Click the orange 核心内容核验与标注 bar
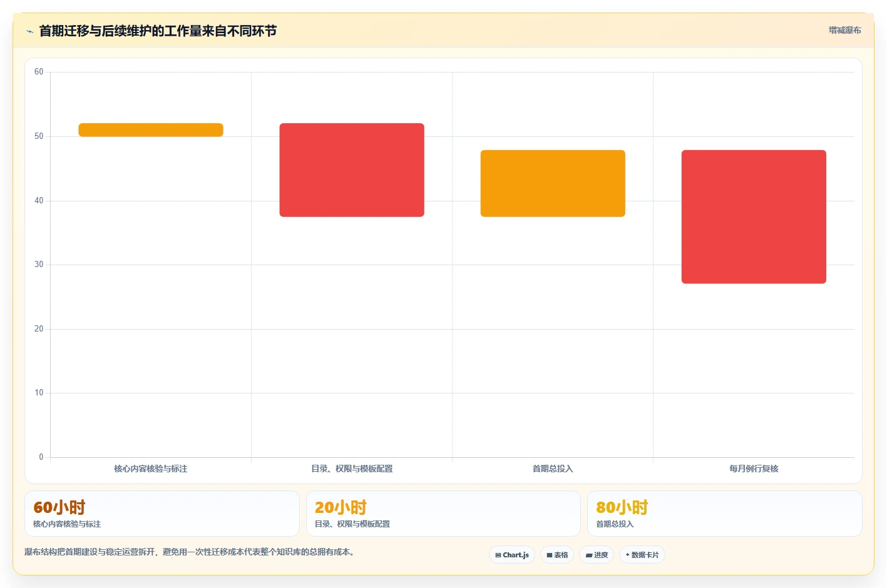This screenshot has height=588, width=887. tap(151, 130)
